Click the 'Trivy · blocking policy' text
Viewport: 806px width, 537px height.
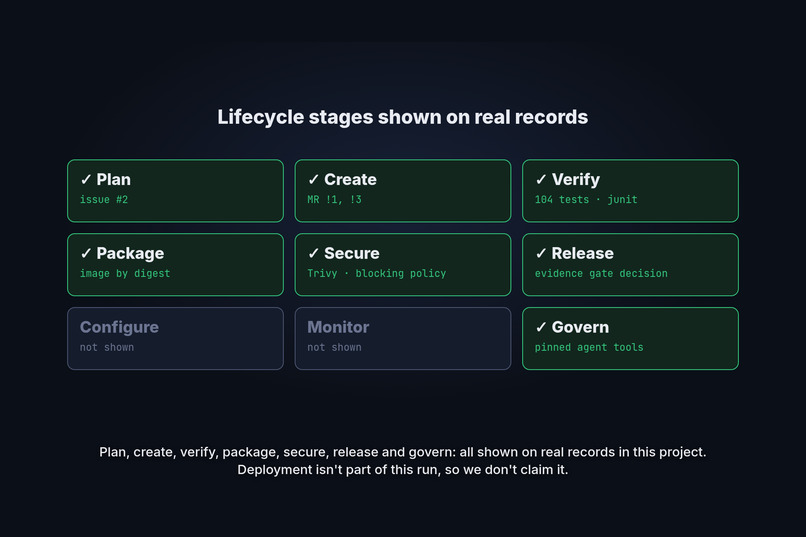[x=377, y=273]
